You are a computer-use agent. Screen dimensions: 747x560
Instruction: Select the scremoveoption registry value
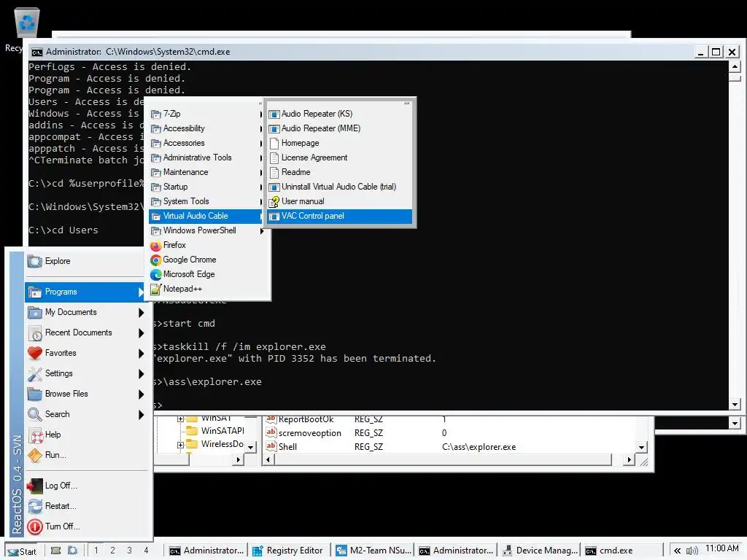[x=309, y=433]
